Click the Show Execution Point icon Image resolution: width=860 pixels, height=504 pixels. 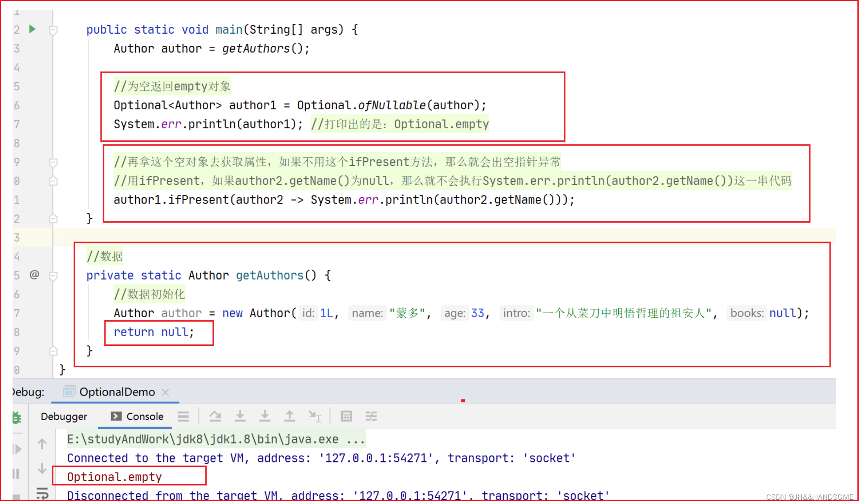[x=183, y=416]
